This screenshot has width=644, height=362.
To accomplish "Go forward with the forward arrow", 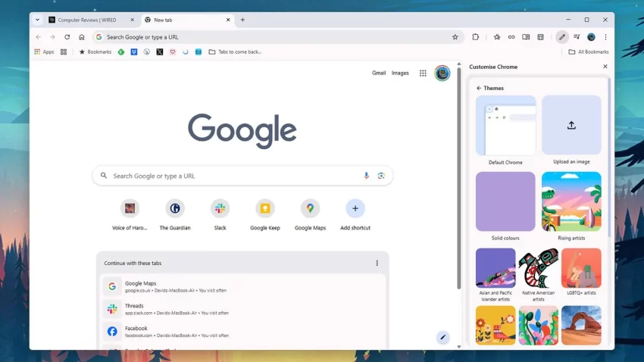I will [52, 37].
